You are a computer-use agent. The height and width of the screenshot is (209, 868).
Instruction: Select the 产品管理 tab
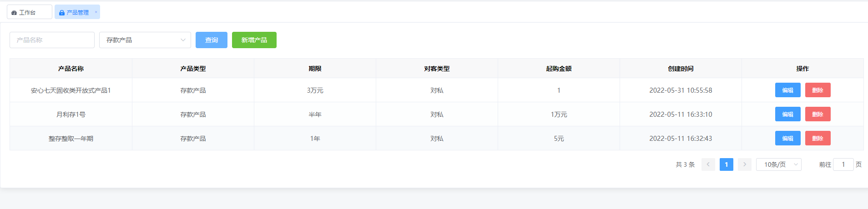[x=77, y=12]
